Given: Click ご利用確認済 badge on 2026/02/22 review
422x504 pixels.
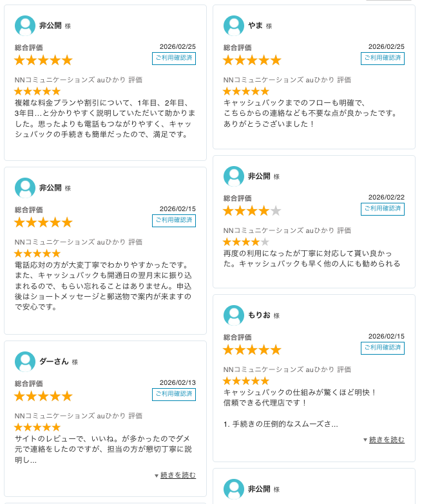Looking at the screenshot, I should point(383,209).
